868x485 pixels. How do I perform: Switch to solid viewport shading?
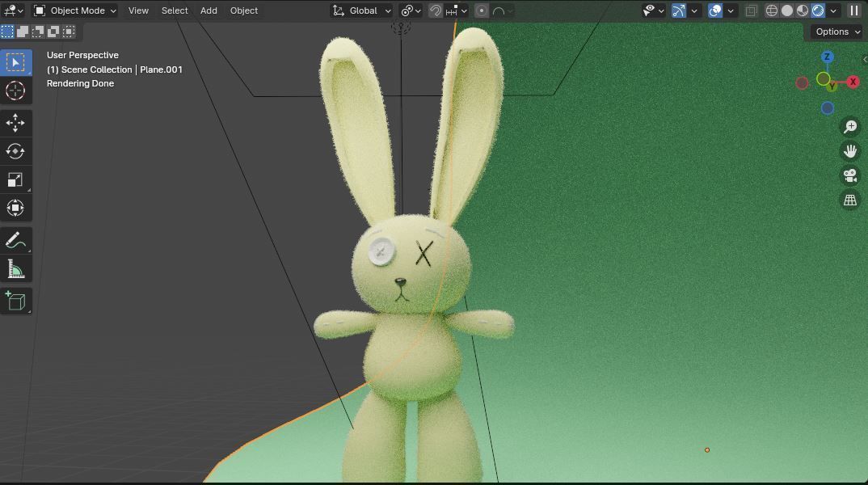click(x=787, y=11)
